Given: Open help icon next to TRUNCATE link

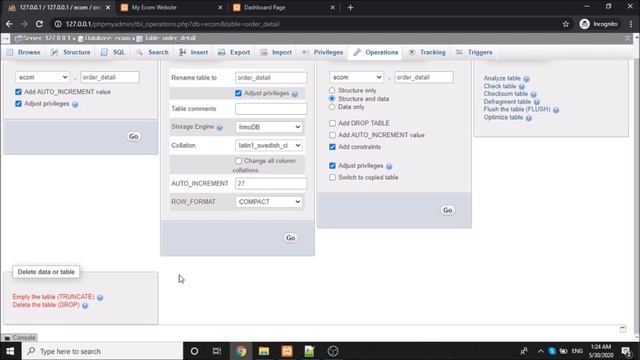Looking at the screenshot, I should click(100, 298).
